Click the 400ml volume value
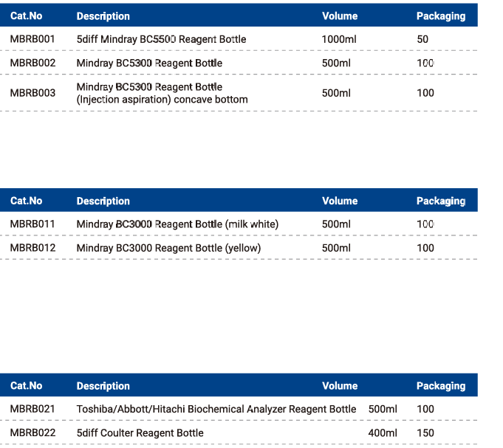 [383, 433]
